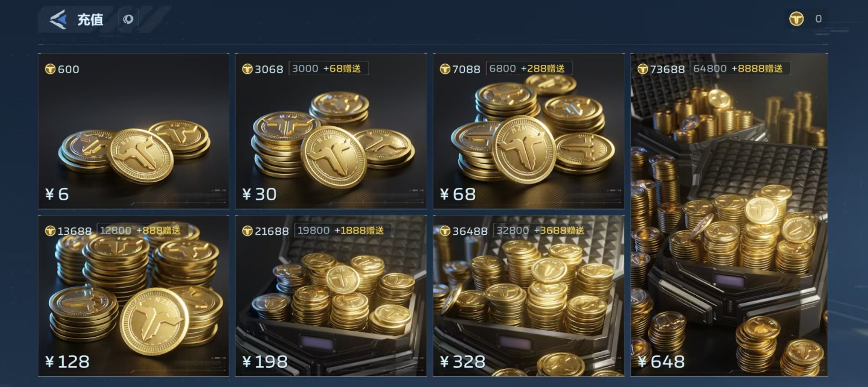This screenshot has height=387, width=868.
Task: Click coin icon on 36488 pack
Action: tap(445, 231)
